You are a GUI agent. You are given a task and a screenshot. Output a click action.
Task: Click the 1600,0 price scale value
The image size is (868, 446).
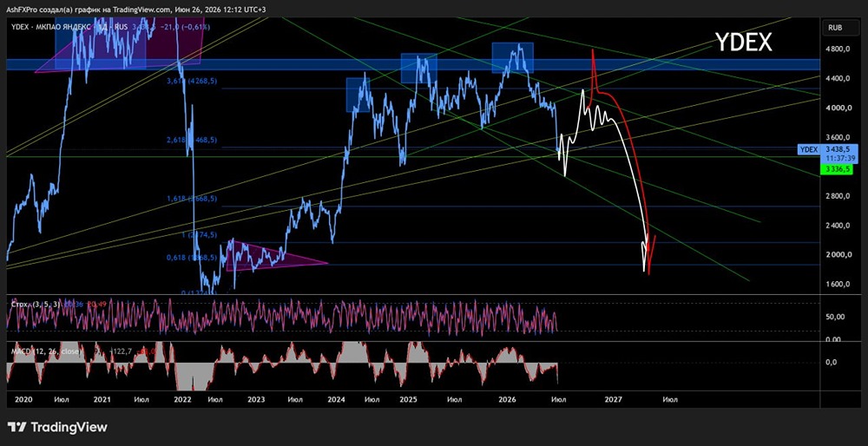(x=837, y=284)
